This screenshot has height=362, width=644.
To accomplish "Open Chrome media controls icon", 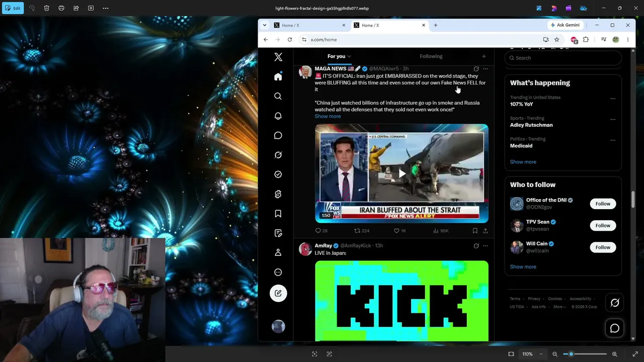I will tap(604, 40).
